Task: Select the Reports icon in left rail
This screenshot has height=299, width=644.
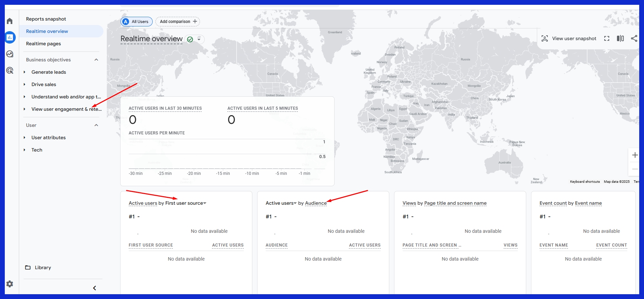Action: (10, 37)
